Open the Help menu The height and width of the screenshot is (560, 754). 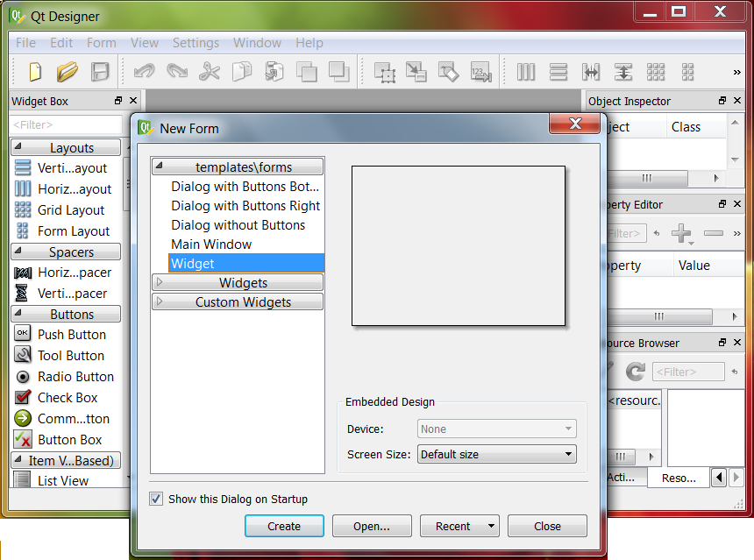click(309, 43)
